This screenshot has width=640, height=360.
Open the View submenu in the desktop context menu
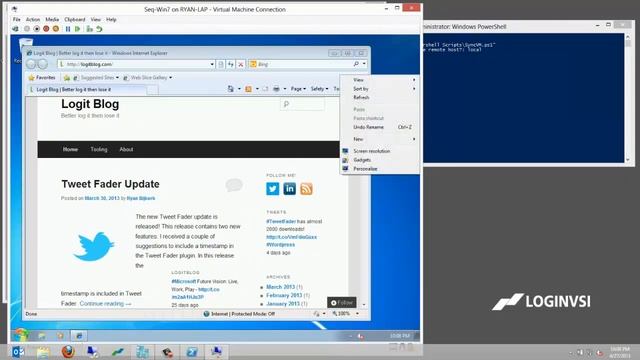[380, 80]
